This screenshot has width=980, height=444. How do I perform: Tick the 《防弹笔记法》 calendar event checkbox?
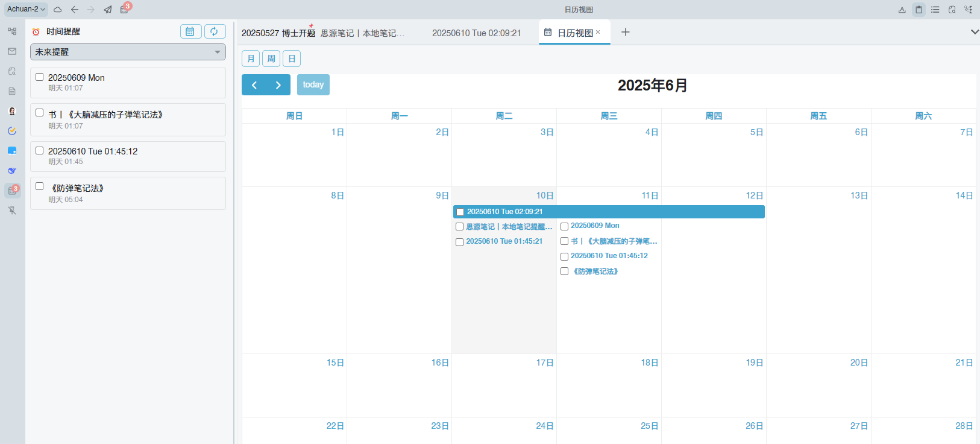coord(565,271)
